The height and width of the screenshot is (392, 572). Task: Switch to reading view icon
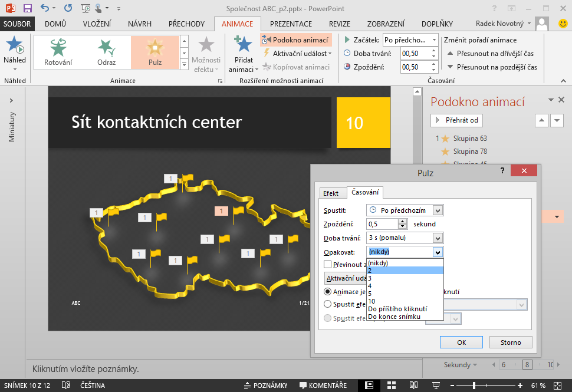(x=413, y=386)
